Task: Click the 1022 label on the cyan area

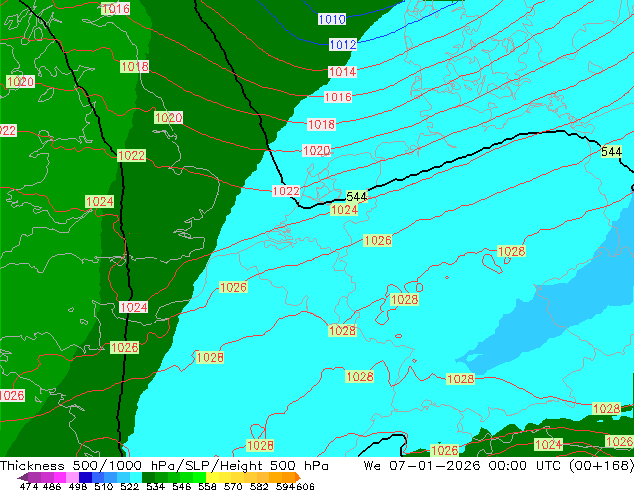Action: click(286, 191)
